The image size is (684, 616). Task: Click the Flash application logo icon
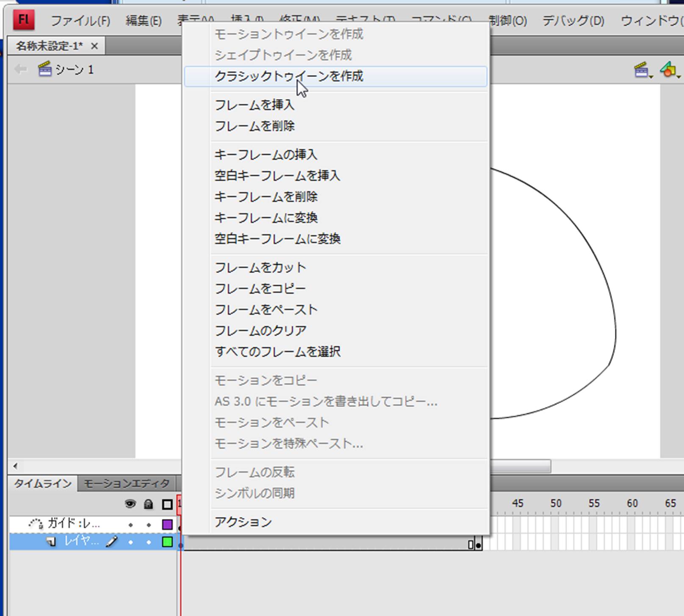24,19
